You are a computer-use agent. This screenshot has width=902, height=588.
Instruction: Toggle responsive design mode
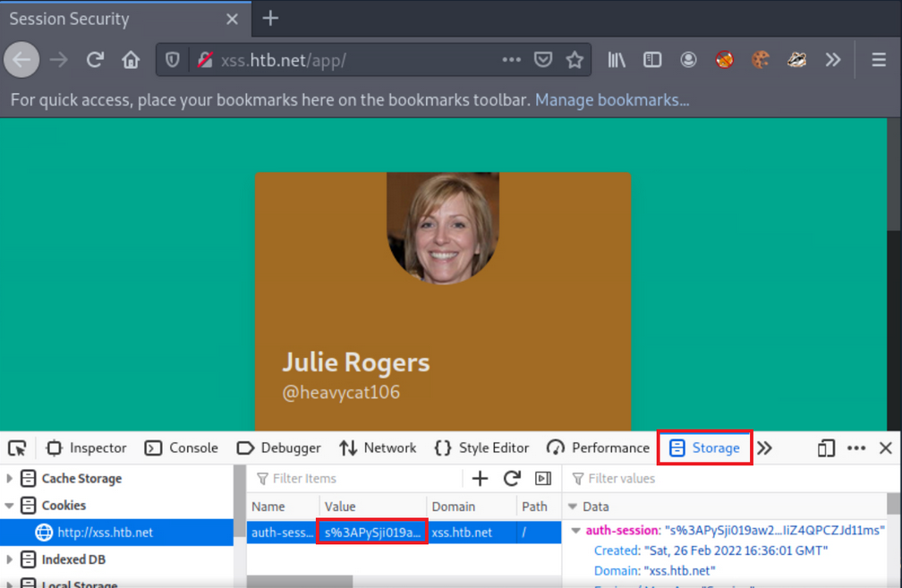point(826,447)
